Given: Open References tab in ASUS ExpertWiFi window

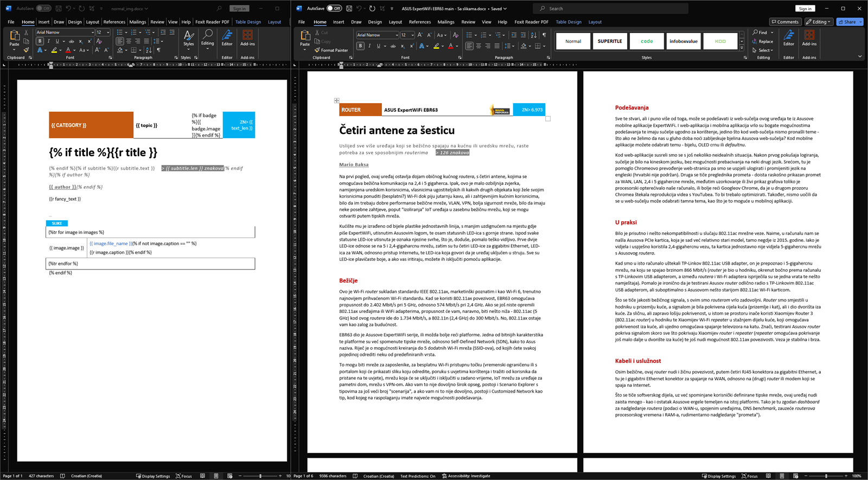Looking at the screenshot, I should (420, 22).
